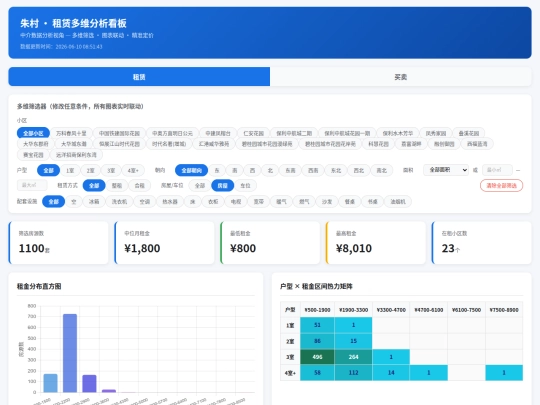Select the 合租 rental type chip
Viewport: 540px width, 405px height.
139,185
